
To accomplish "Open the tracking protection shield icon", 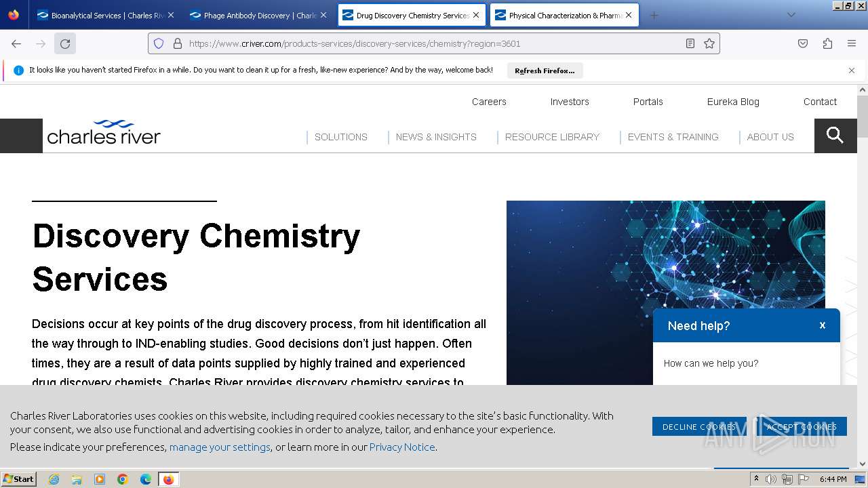I will (159, 43).
